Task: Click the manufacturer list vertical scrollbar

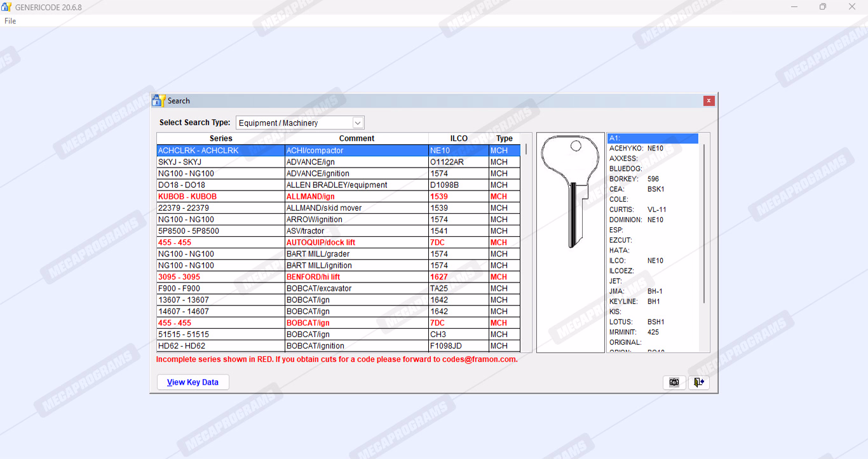Action: pos(704,222)
